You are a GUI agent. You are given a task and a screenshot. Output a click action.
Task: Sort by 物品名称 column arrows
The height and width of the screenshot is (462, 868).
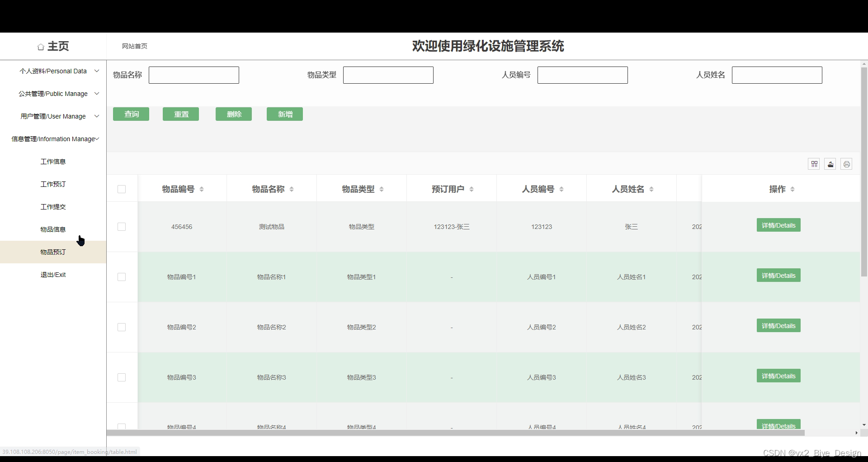pyautogui.click(x=292, y=189)
